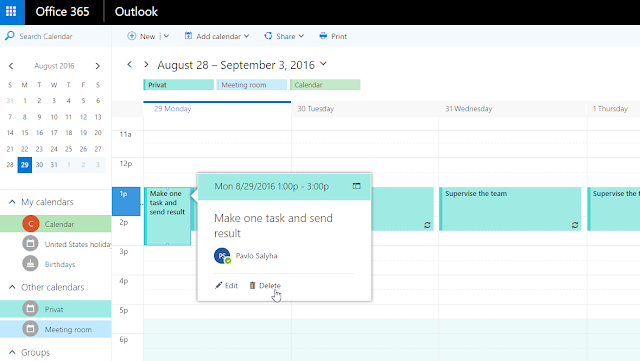Image resolution: width=640 pixels, height=361 pixels.
Task: Click August 2016 month title
Action: (x=54, y=66)
